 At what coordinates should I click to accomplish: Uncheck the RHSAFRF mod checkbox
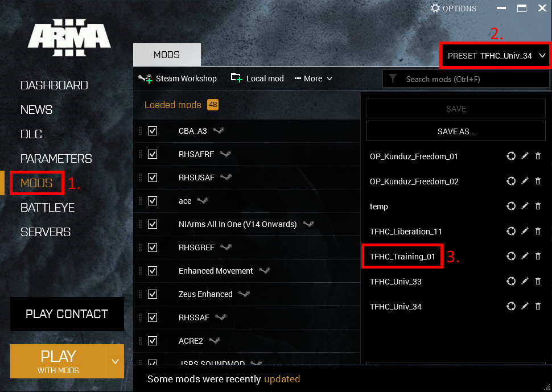(x=153, y=154)
